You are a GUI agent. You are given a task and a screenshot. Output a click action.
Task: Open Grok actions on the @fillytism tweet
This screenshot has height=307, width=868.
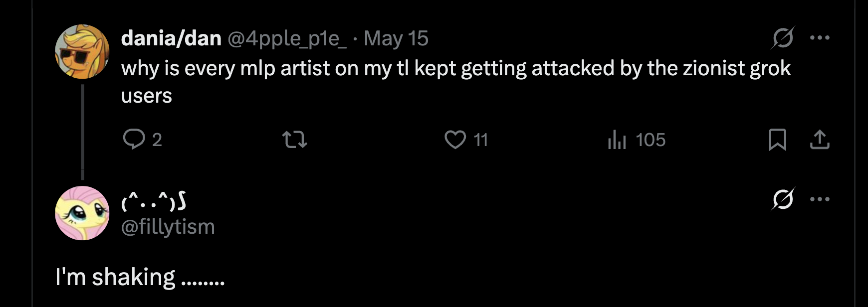click(x=783, y=199)
